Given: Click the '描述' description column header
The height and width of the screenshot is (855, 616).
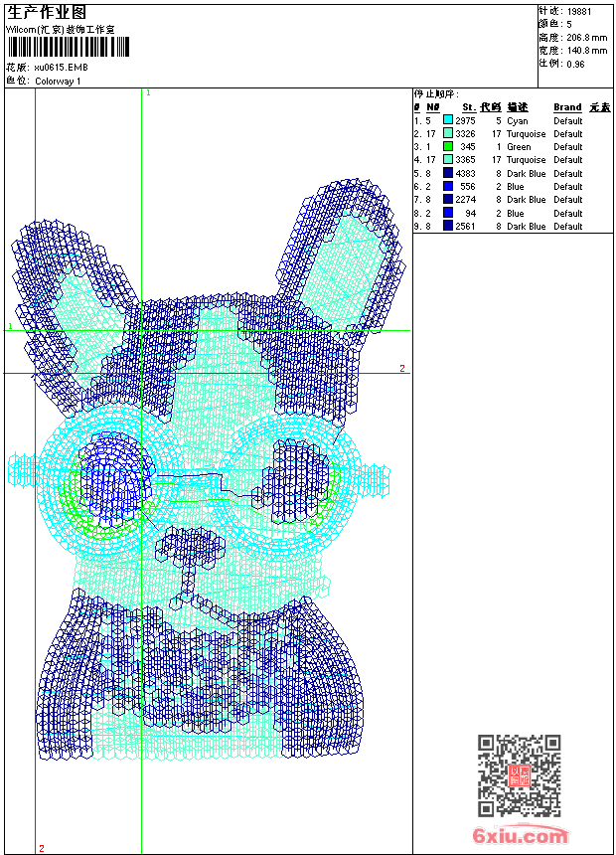Looking at the screenshot, I should click(518, 107).
